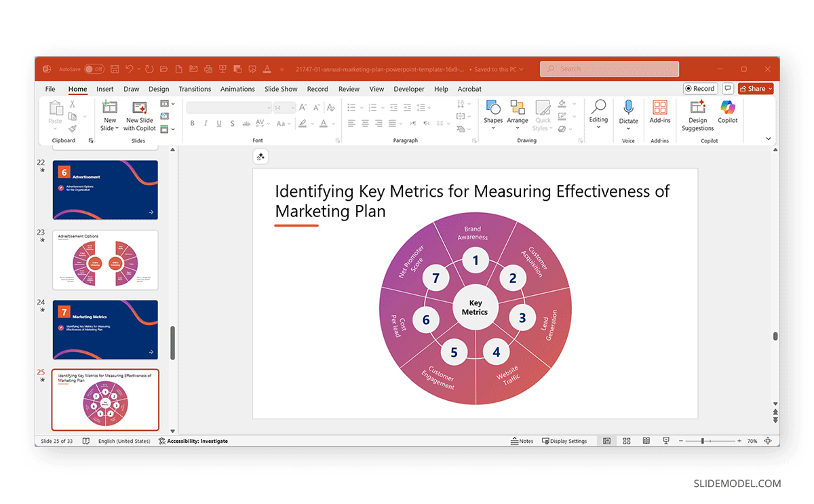Collapse the ribbon using the chevron

point(769,138)
